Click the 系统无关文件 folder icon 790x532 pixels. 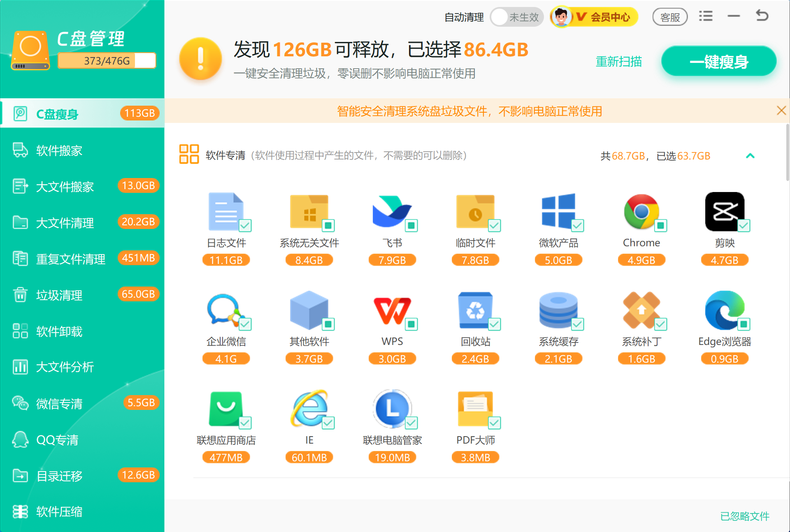(x=309, y=211)
